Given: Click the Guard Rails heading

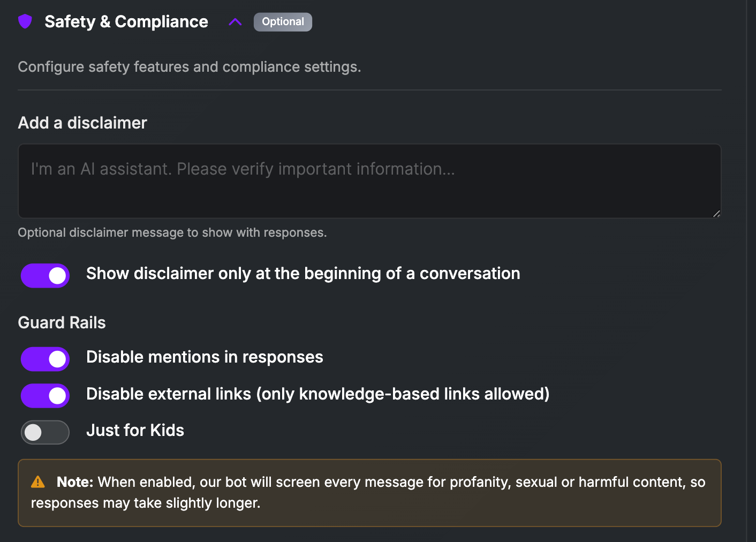Looking at the screenshot, I should [62, 323].
